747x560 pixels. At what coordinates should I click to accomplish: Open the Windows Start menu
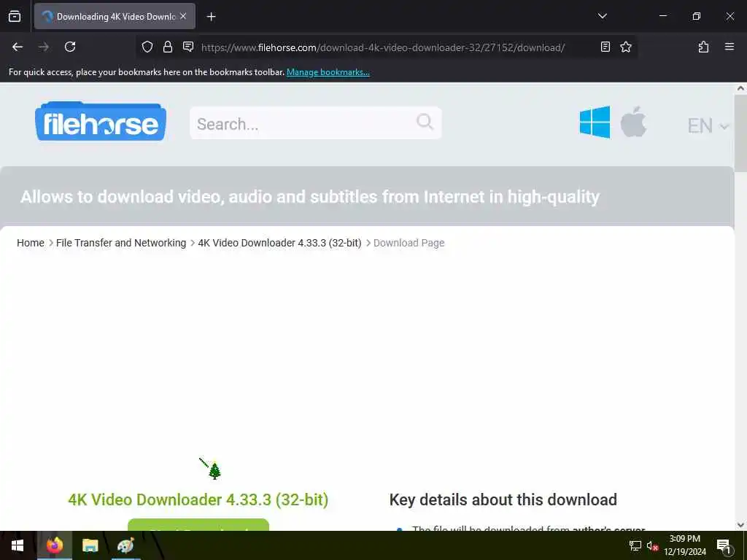coord(18,545)
